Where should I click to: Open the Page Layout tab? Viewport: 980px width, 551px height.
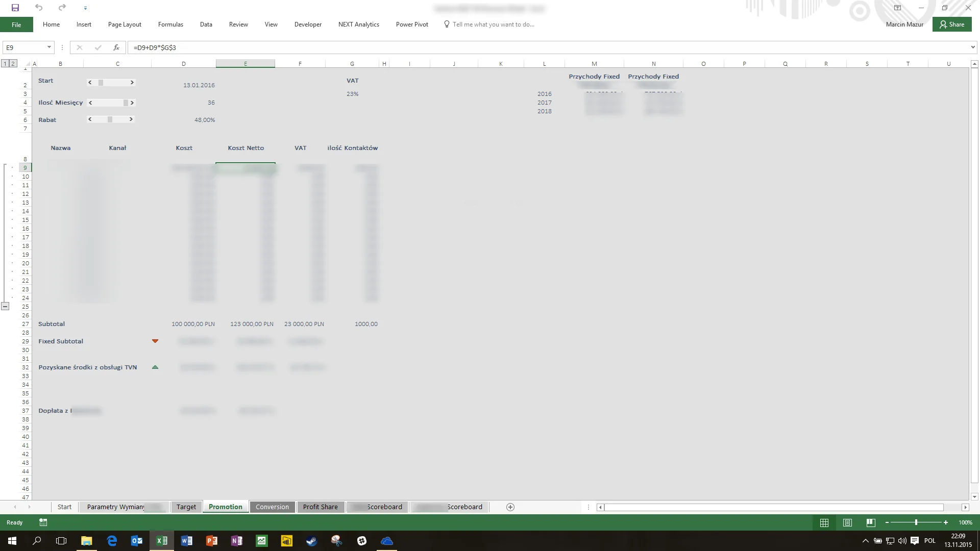click(125, 24)
